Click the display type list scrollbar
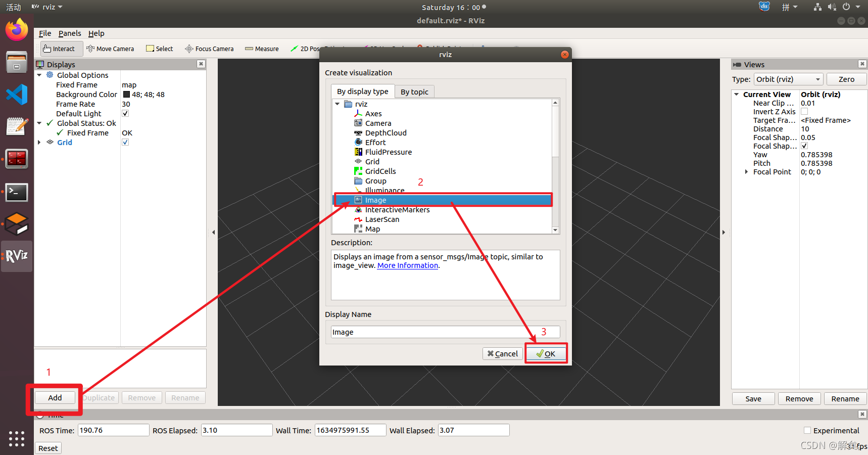 [555, 131]
